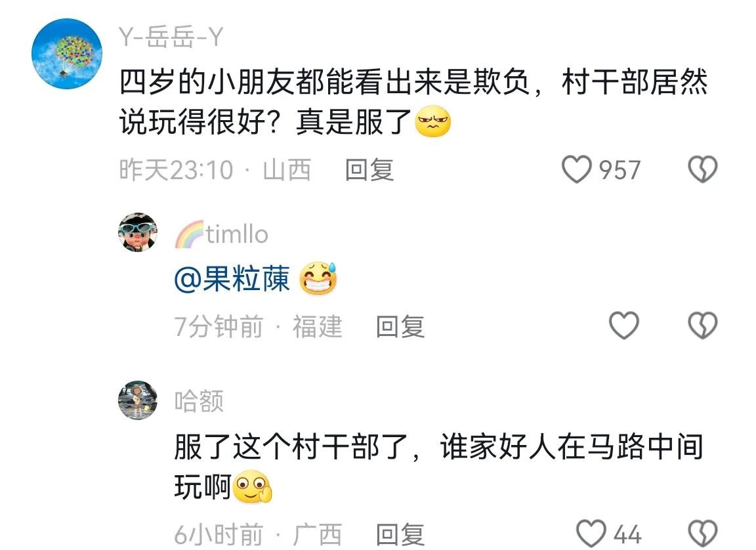Dislike timllo's reply with broken heart
756x550 pixels.
click(702, 326)
